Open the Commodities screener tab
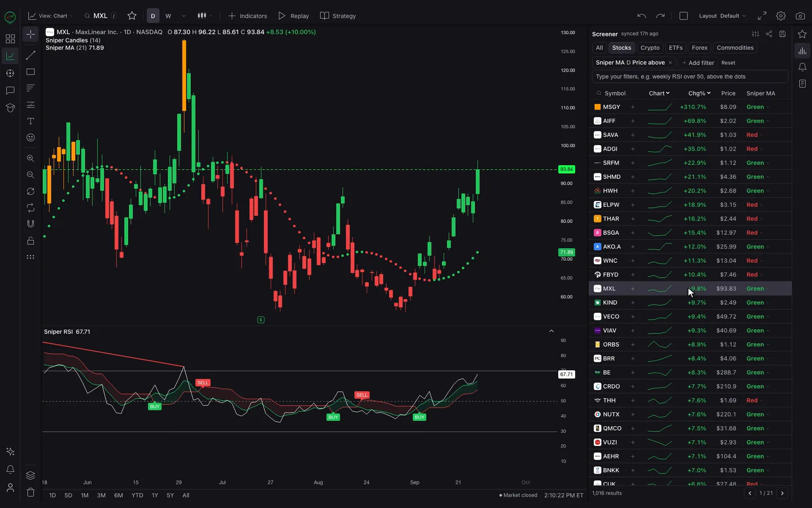812x508 pixels. (735, 48)
